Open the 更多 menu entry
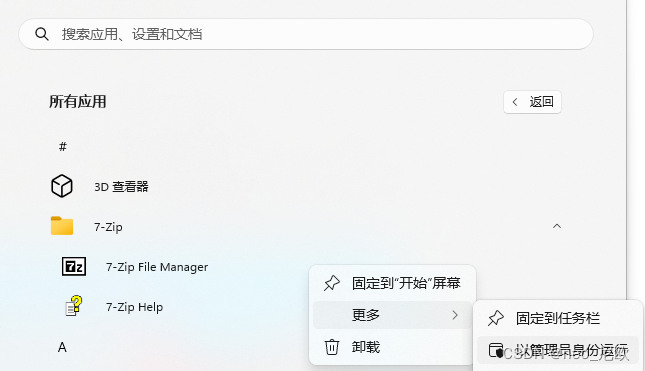The image size is (645, 371). pos(392,315)
